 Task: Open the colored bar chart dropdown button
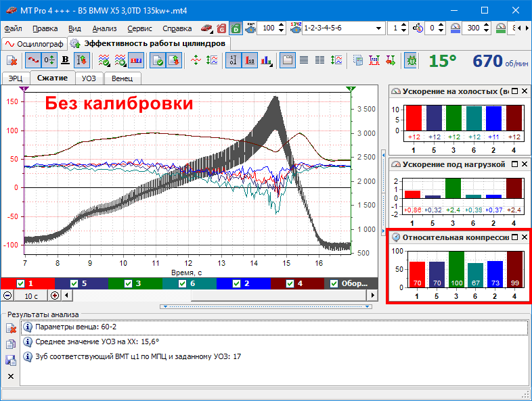click(267, 61)
